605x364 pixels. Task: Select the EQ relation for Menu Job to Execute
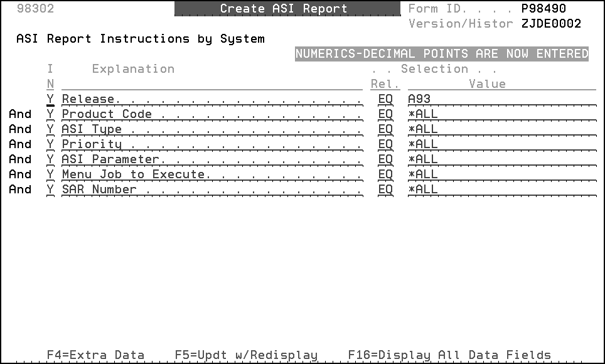tap(385, 174)
